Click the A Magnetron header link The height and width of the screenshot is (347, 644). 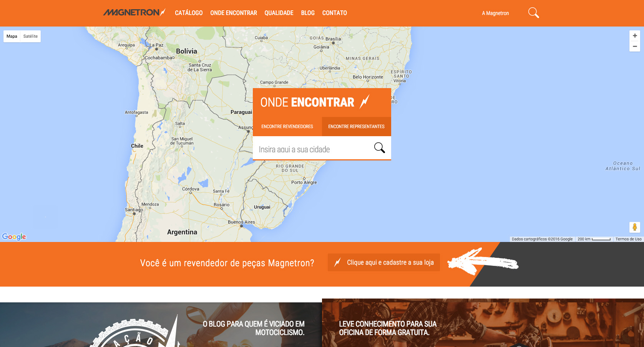[x=495, y=13]
